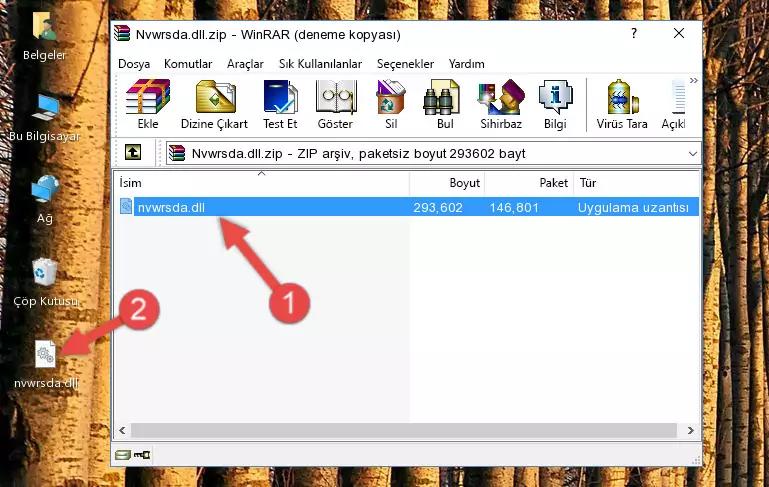Click the horizontal scrollbar right arrow
The image size is (769, 487).
690,430
